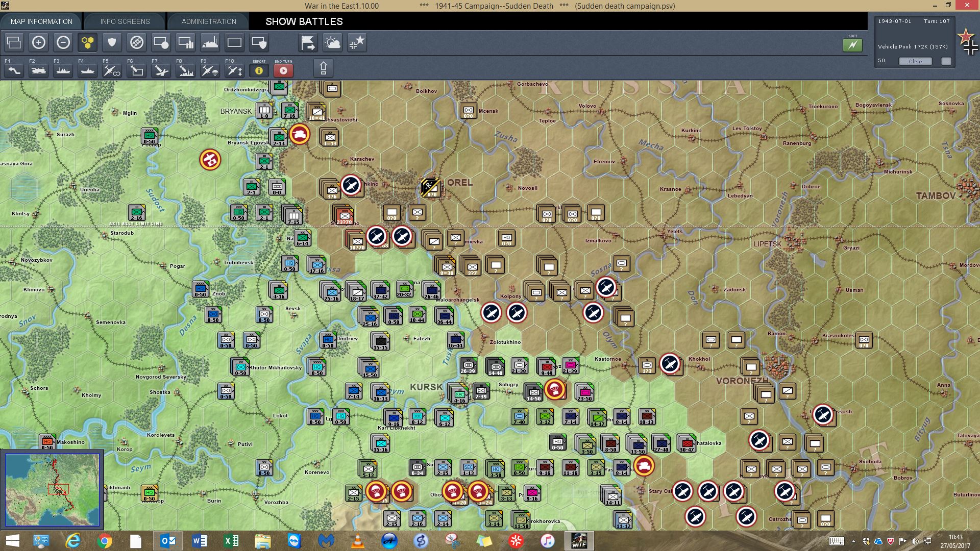
Task: Select the green unit counter labeled 7-16 near Bryansk
Action: pos(290,110)
